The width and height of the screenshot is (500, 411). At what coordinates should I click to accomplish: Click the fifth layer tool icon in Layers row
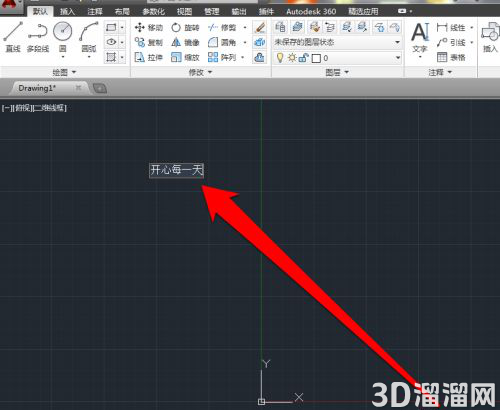coord(347,27)
